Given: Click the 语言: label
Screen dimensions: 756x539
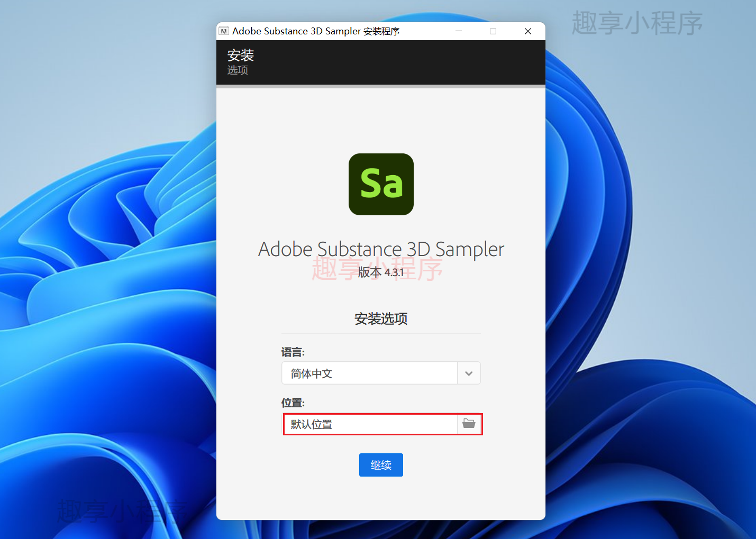Looking at the screenshot, I should [293, 352].
